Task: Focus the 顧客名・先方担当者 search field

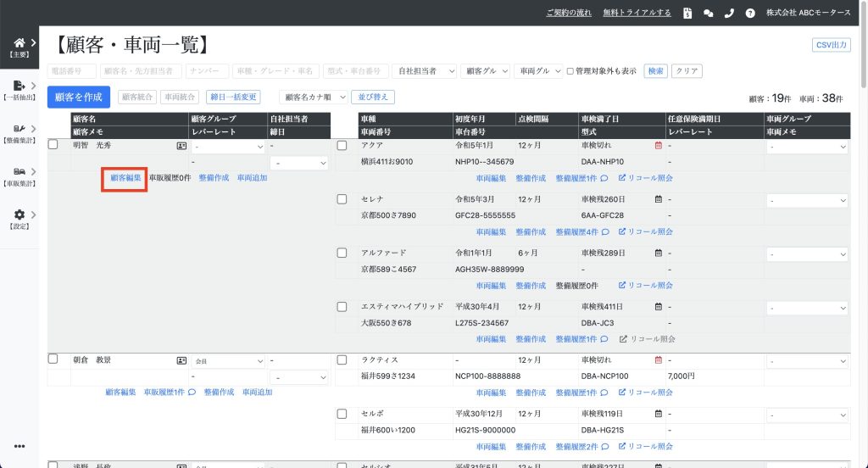Action: point(141,71)
